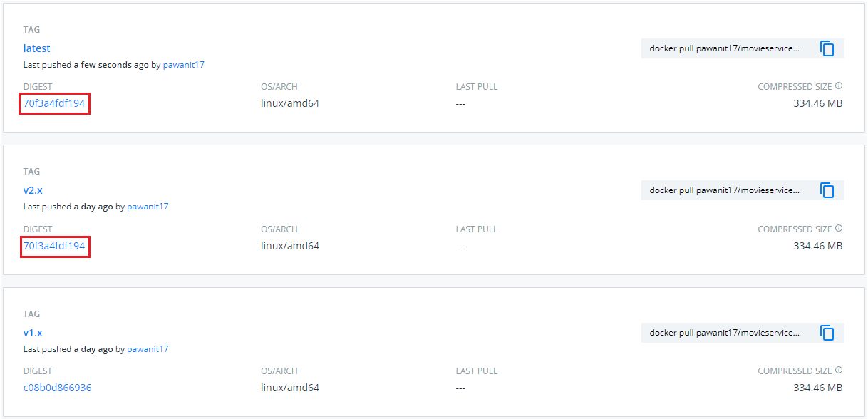
Task: Copy the docker pull command for latest tag
Action: [x=827, y=48]
